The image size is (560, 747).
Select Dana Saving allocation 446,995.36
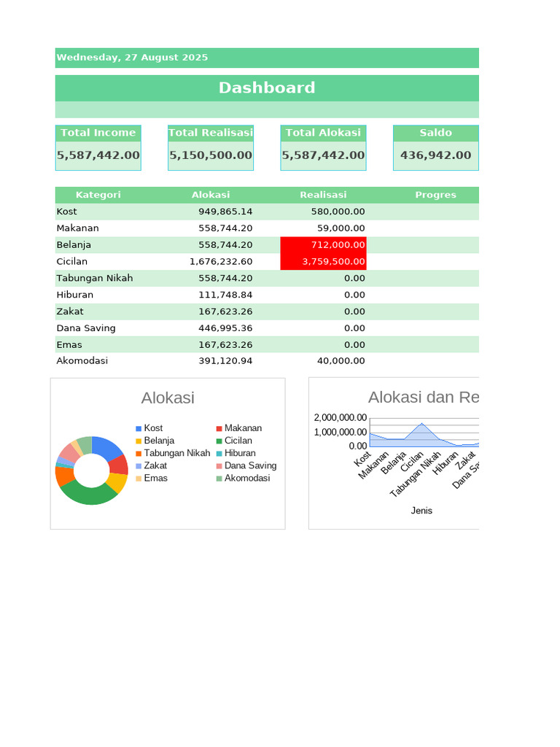211,328
